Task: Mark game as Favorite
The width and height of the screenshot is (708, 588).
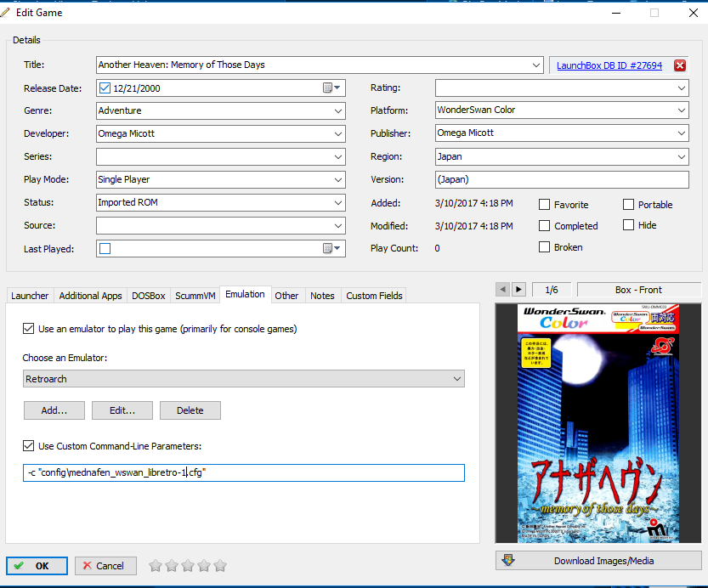Action: tap(545, 205)
